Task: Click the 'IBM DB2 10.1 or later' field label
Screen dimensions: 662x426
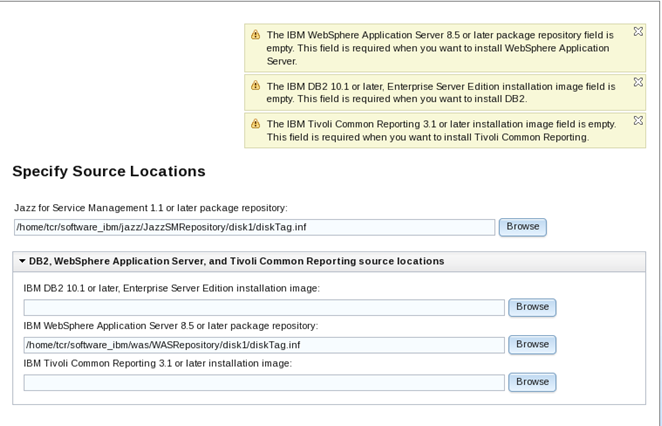Action: pyautogui.click(x=171, y=288)
